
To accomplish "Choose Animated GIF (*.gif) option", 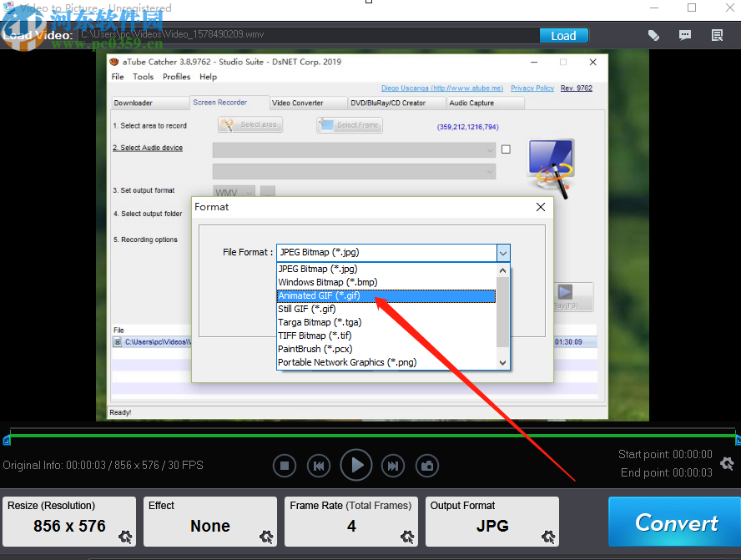I will [386, 295].
